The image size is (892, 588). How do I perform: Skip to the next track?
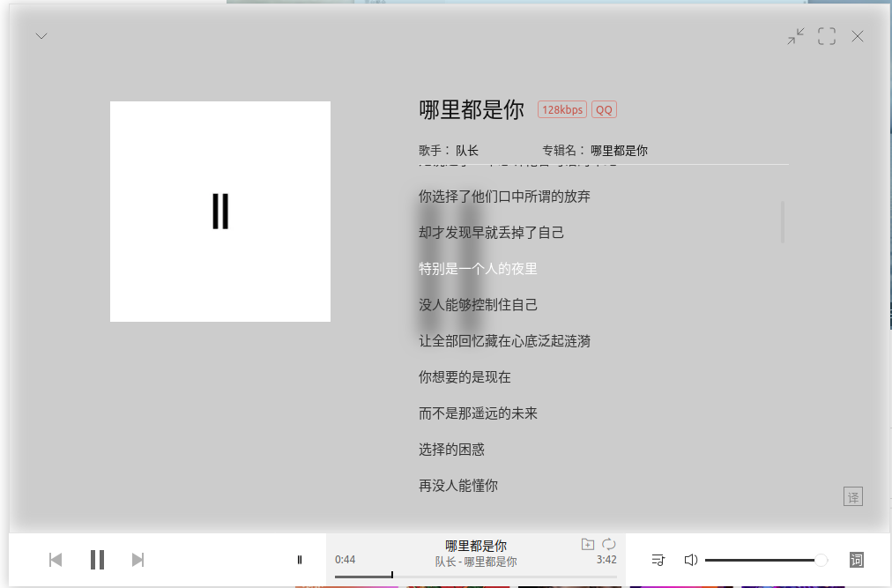click(138, 560)
